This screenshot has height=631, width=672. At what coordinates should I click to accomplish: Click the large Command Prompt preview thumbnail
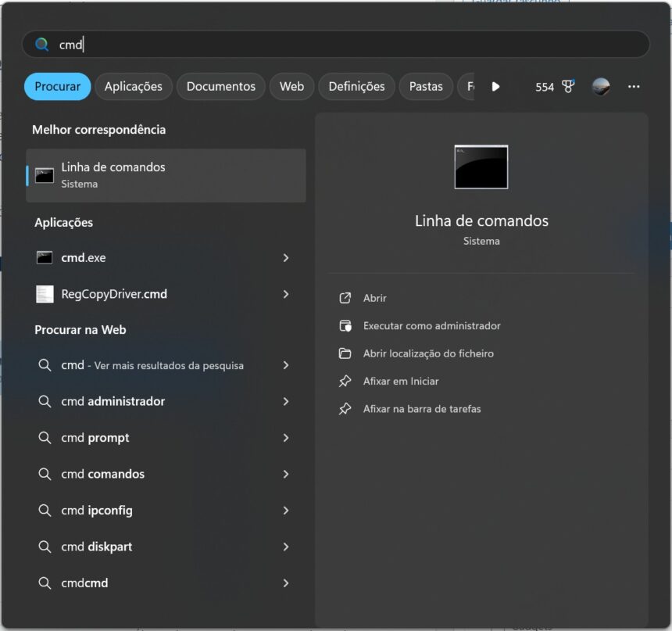coord(481,167)
